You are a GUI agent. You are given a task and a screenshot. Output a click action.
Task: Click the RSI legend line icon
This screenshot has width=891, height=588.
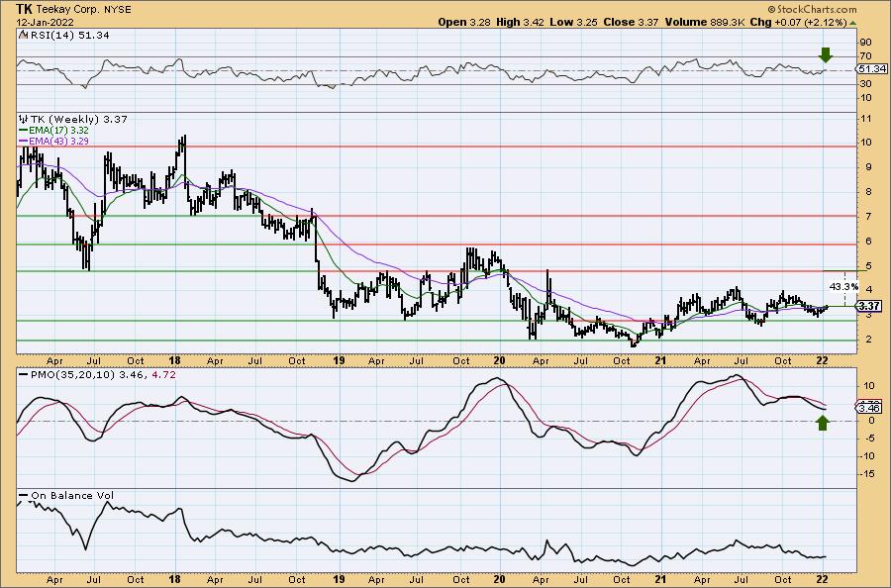click(23, 35)
